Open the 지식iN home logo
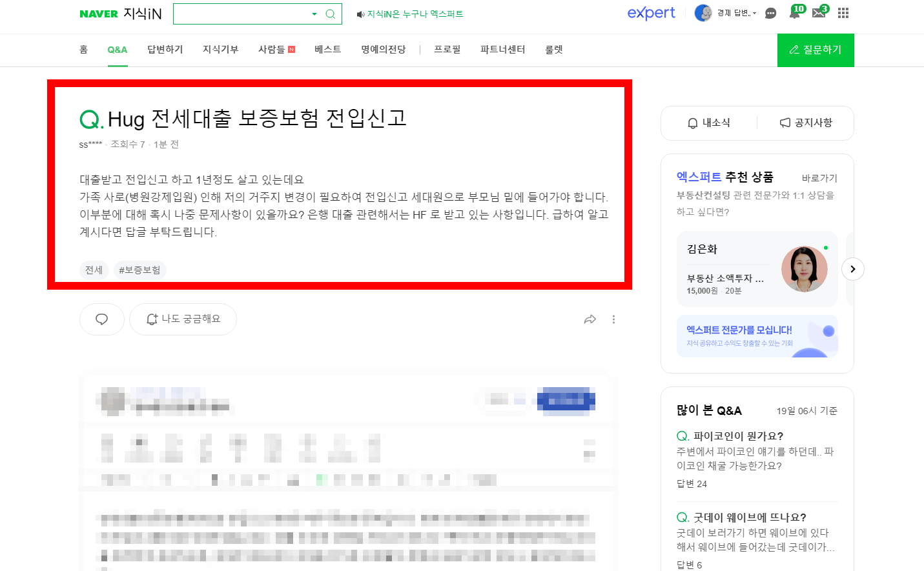924x571 pixels. coord(142,14)
